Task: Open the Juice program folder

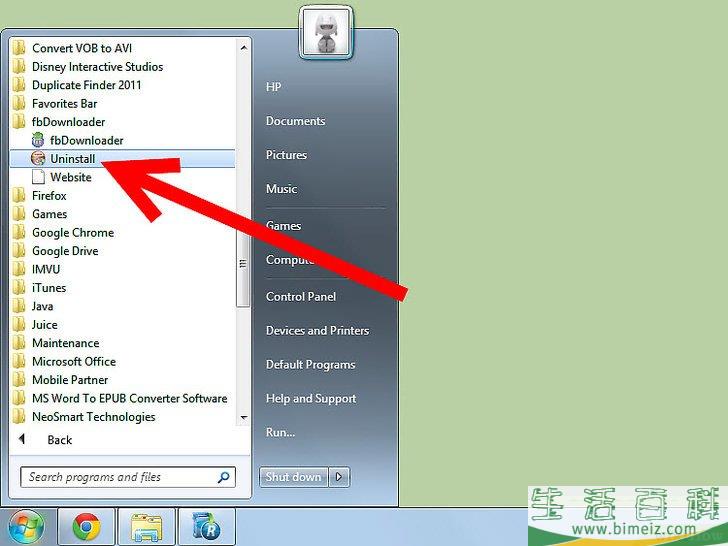Action: pyautogui.click(x=45, y=325)
